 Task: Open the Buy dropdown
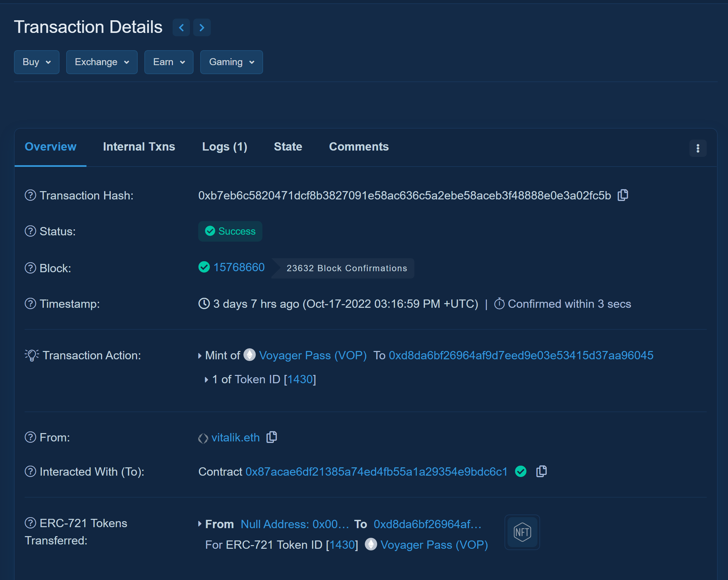pyautogui.click(x=37, y=62)
